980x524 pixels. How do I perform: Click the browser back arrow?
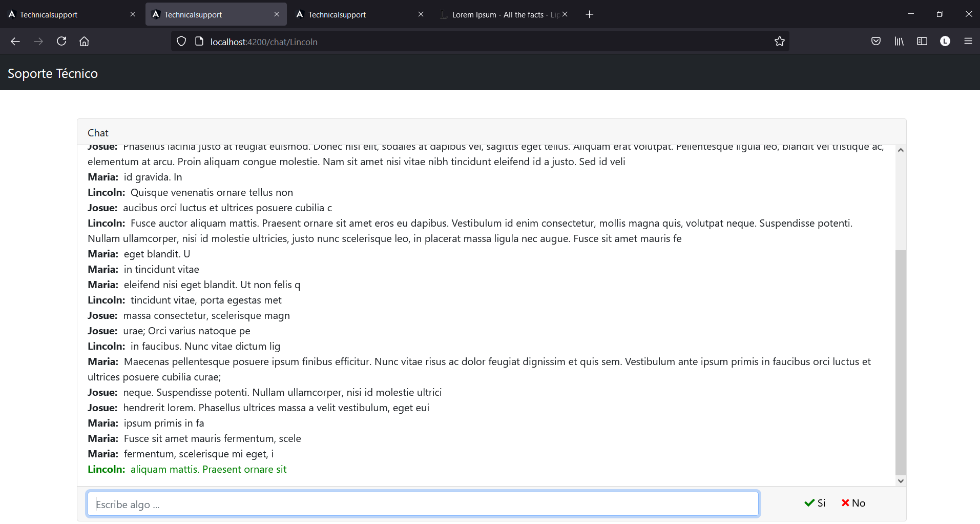click(x=15, y=42)
